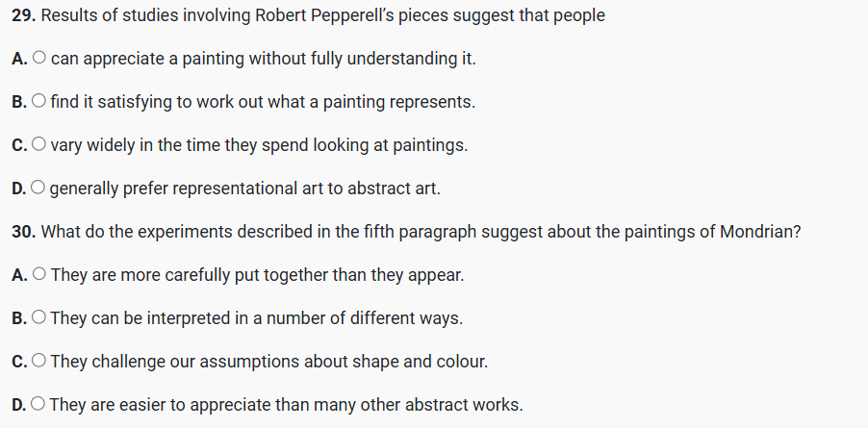Select question 29 option C radio button
Viewport: 868px width, 428px height.
(x=38, y=145)
